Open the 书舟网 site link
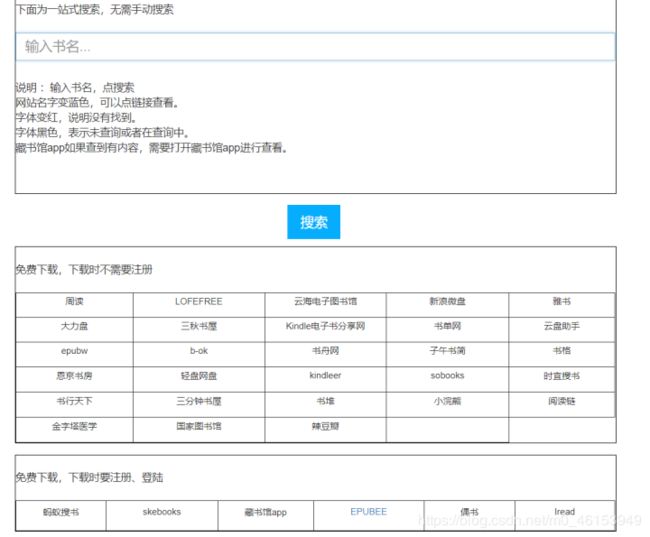 [325, 351]
